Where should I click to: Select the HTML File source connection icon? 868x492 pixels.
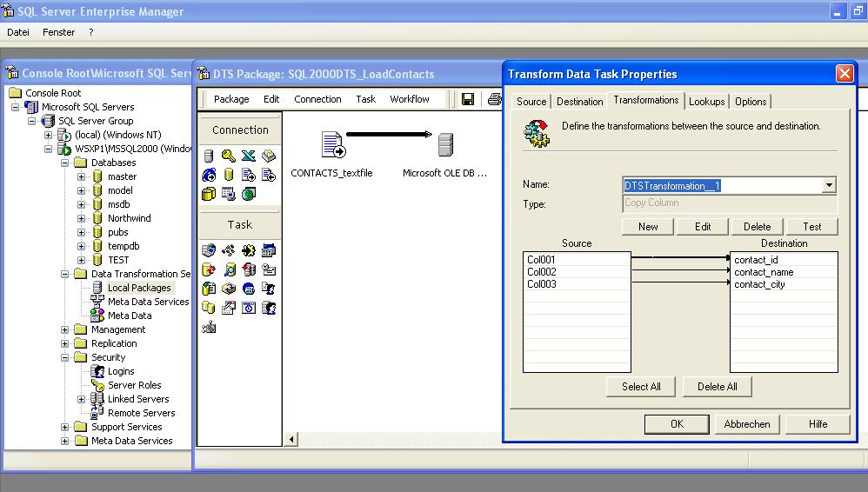(209, 176)
